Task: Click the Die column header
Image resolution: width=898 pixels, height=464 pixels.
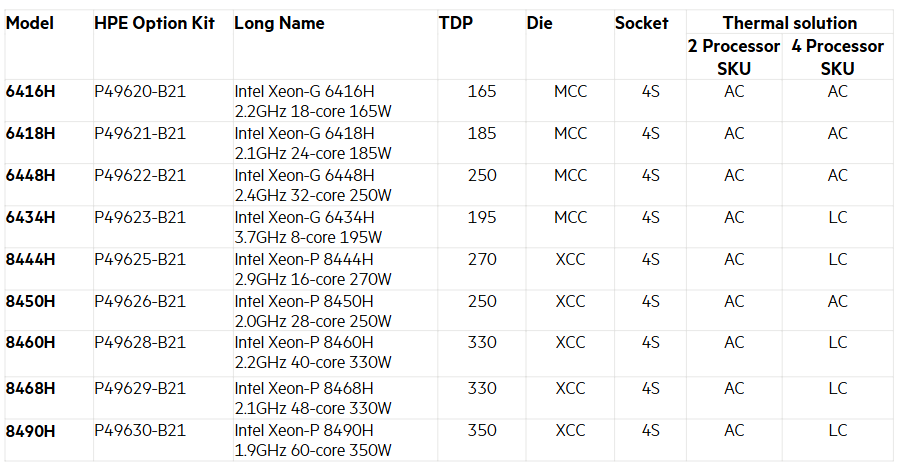Action: [x=539, y=23]
